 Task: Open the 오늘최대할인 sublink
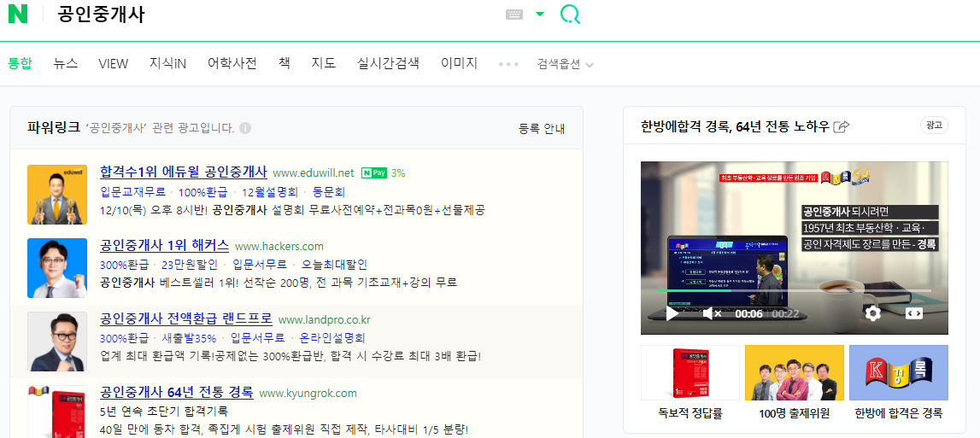(334, 265)
